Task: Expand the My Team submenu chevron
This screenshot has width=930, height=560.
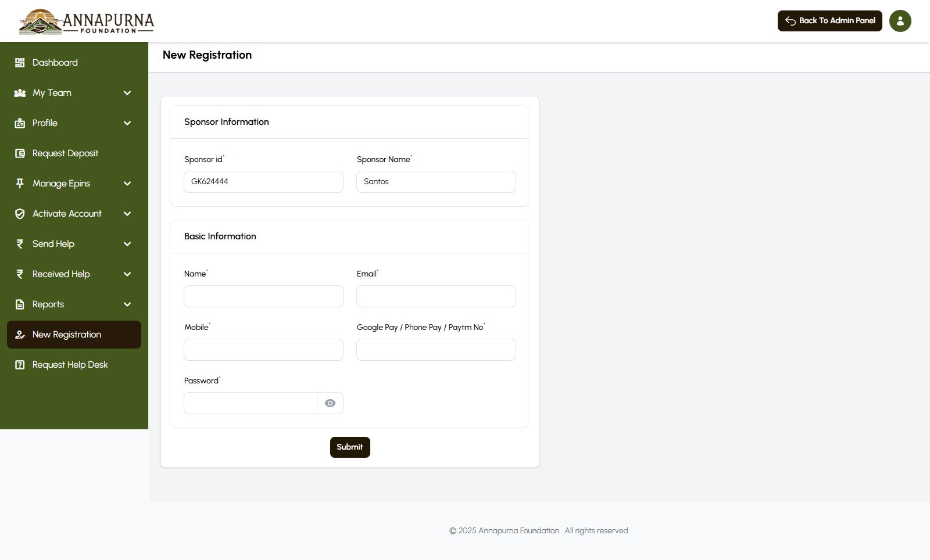Action: tap(127, 93)
